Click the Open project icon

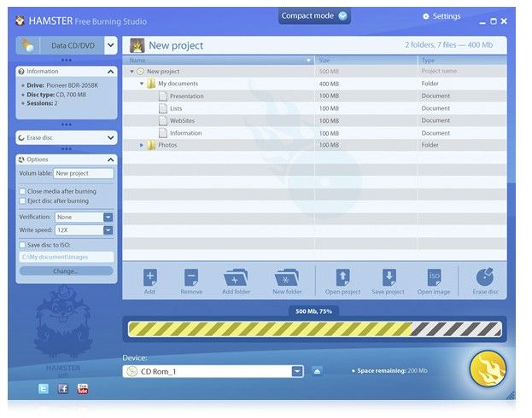click(x=342, y=278)
